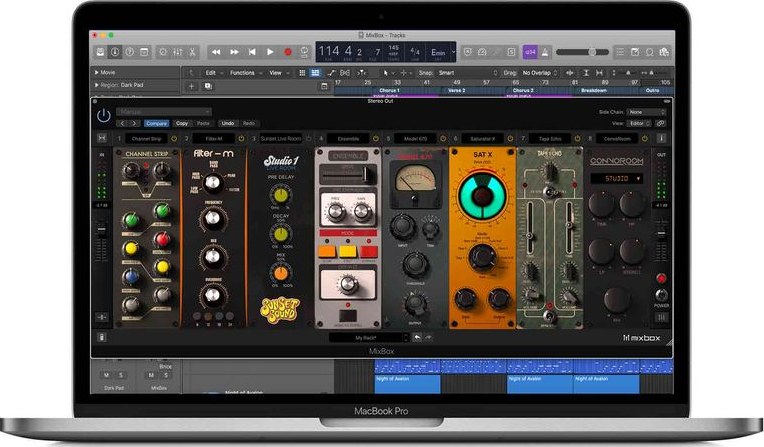Click the Rewind transport button
The image size is (764, 447).
(x=216, y=52)
